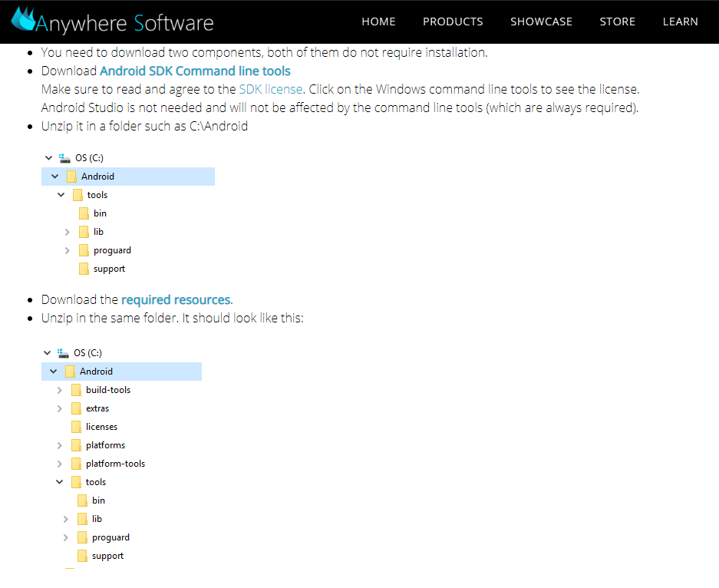Click the build-tools folder icon
Viewport: 719px width, 588px height.
pos(76,390)
